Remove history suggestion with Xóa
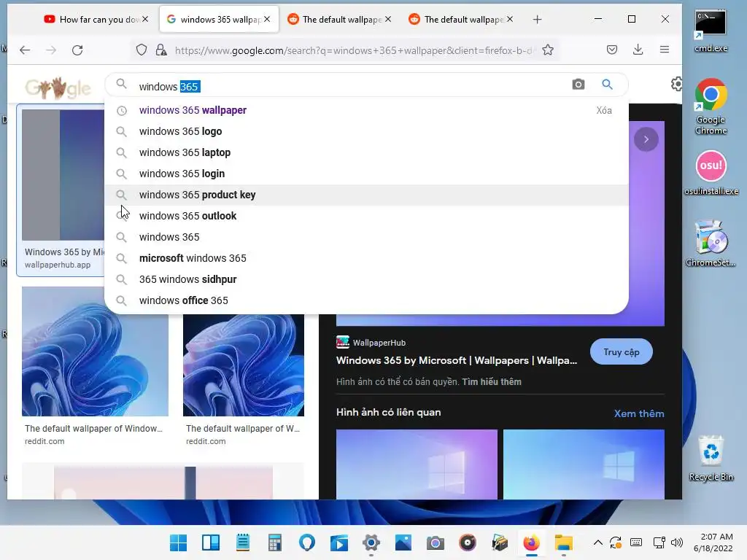The image size is (747, 560). pyautogui.click(x=604, y=111)
